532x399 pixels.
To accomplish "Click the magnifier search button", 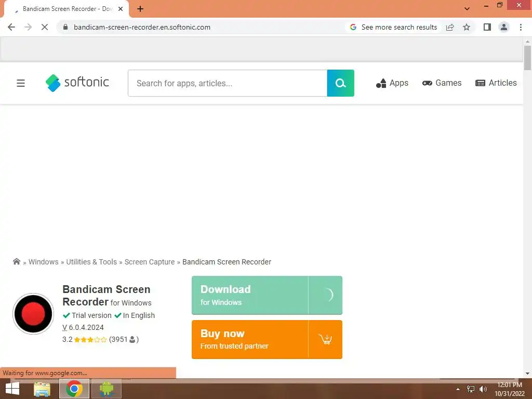I will coord(341,83).
